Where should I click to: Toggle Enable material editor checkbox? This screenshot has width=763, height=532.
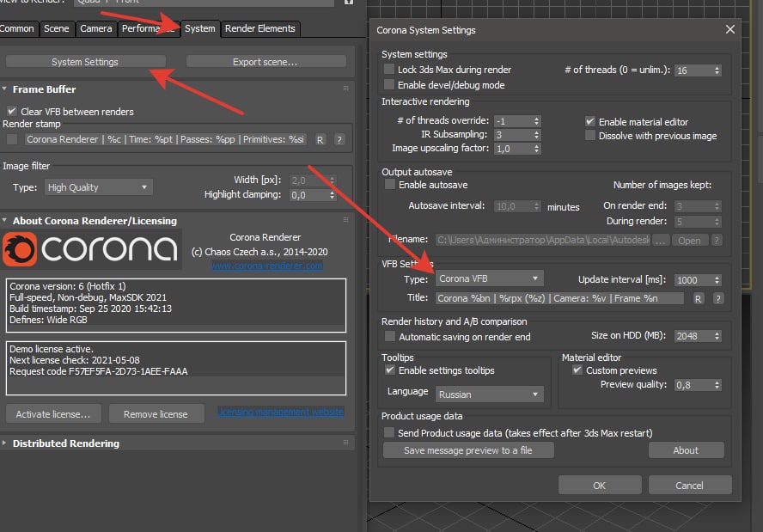[589, 121]
